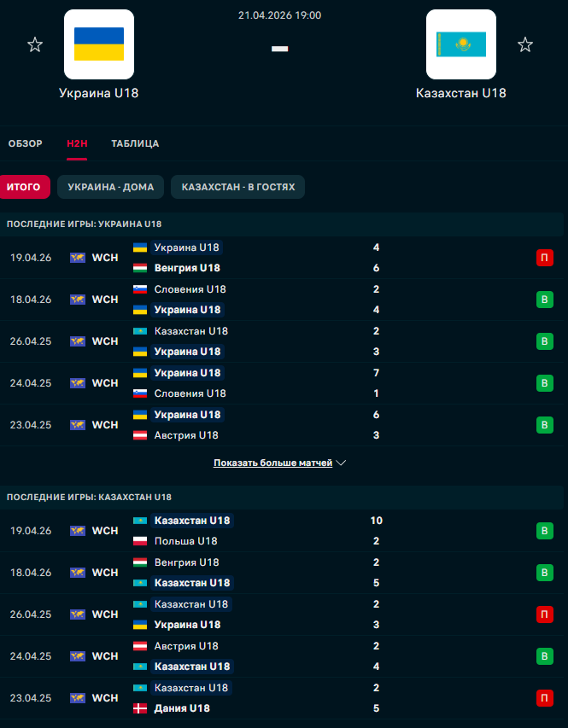568x728 pixels.
Task: Expand Показать больше матчей
Action: coord(272,463)
